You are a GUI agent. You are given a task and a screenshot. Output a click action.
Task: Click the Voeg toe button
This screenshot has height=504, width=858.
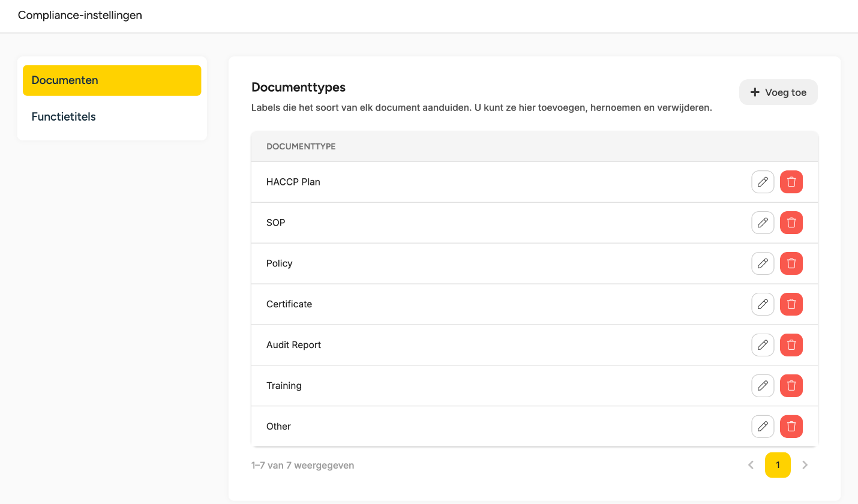(778, 92)
